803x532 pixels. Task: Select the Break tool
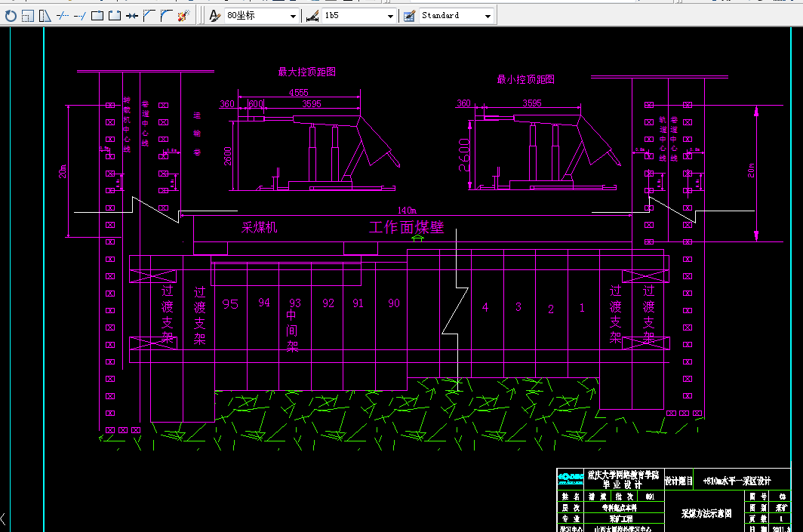click(115, 16)
